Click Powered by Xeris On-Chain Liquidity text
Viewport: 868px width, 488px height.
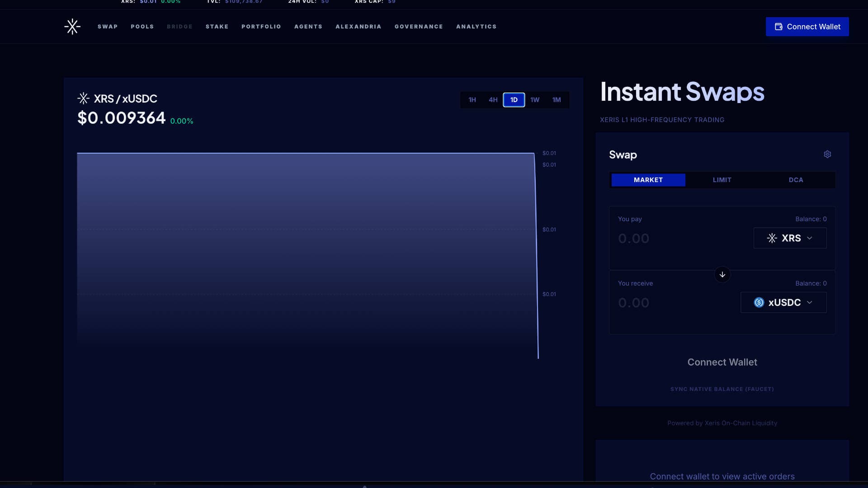(722, 423)
